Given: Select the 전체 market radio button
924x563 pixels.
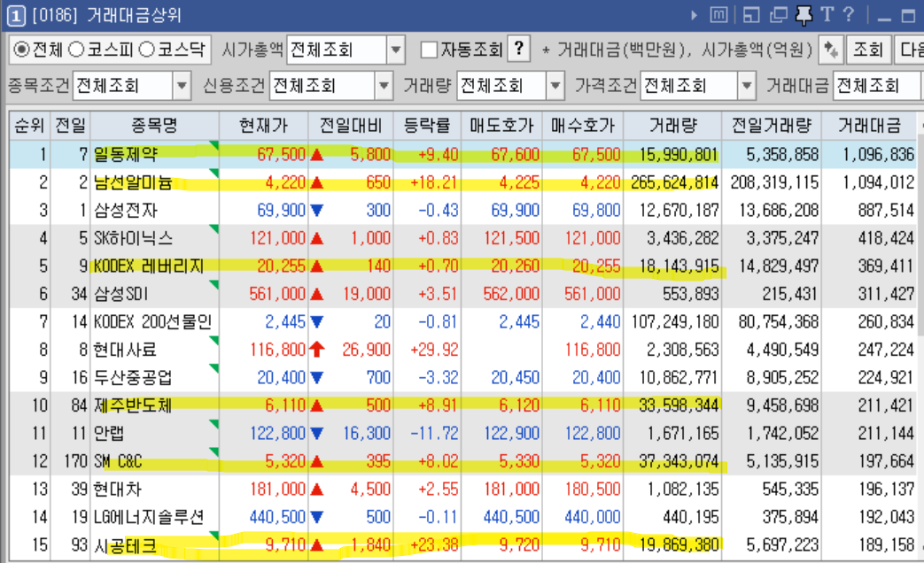Looking at the screenshot, I should (x=21, y=50).
